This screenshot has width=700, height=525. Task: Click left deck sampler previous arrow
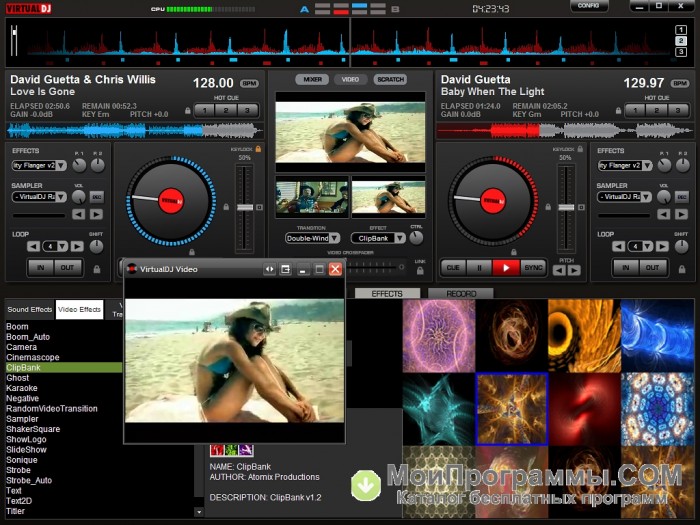79,214
